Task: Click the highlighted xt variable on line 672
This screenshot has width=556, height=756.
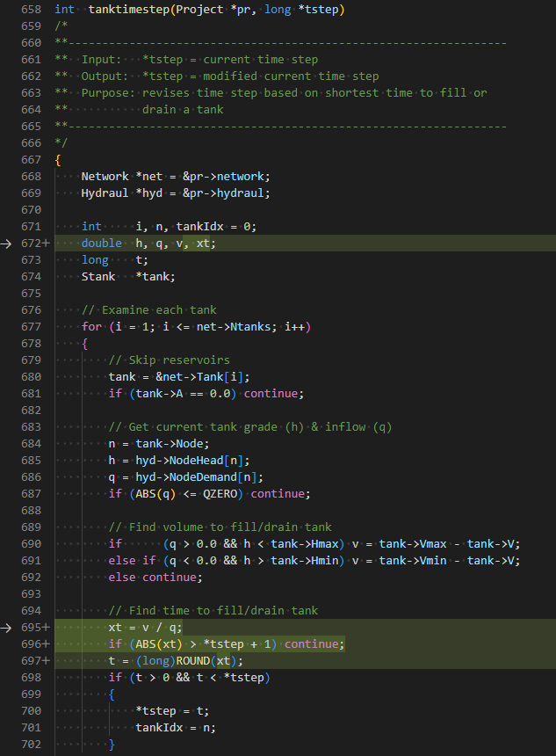Action: tap(203, 244)
